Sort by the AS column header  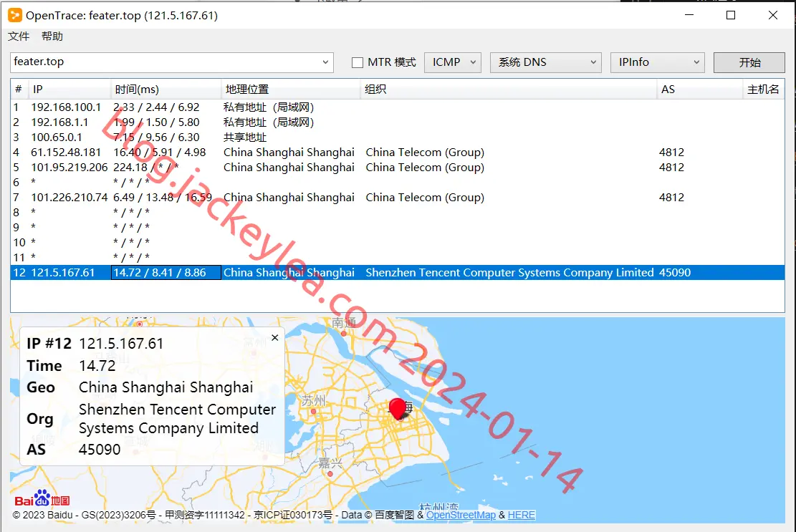pos(699,90)
